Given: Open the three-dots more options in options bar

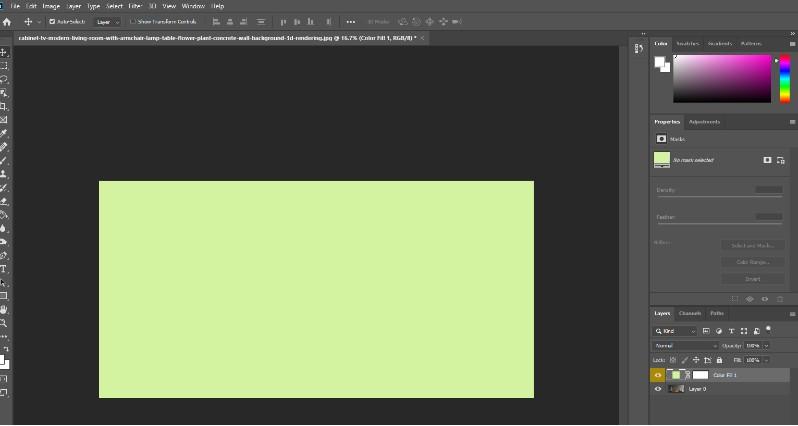Looking at the screenshot, I should pyautogui.click(x=351, y=22).
